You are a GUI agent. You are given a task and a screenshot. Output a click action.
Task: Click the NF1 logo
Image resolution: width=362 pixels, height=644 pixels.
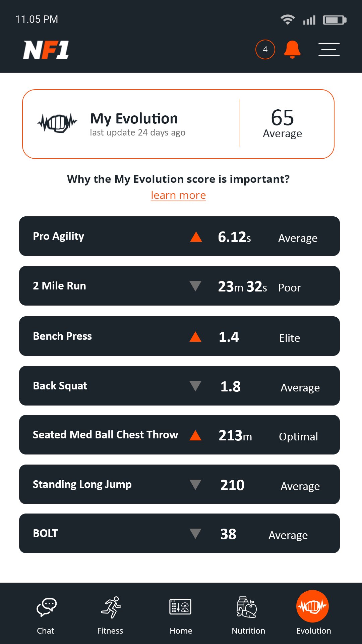46,50
